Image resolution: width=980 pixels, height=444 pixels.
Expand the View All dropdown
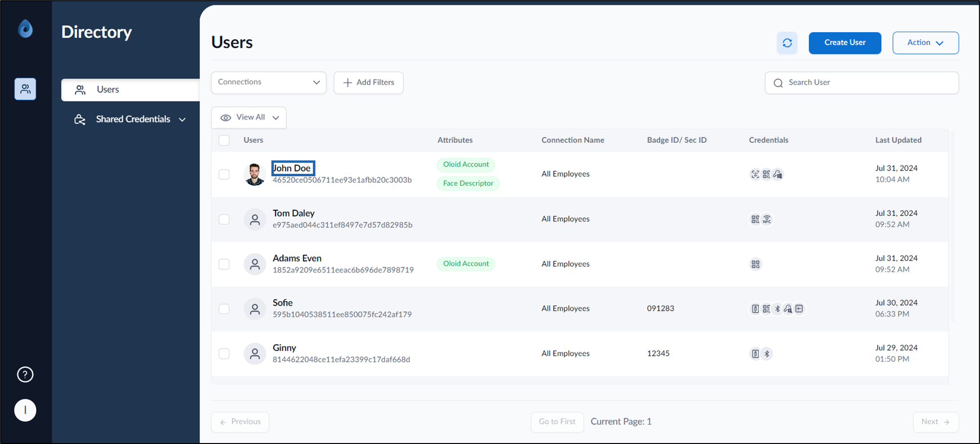pos(249,117)
